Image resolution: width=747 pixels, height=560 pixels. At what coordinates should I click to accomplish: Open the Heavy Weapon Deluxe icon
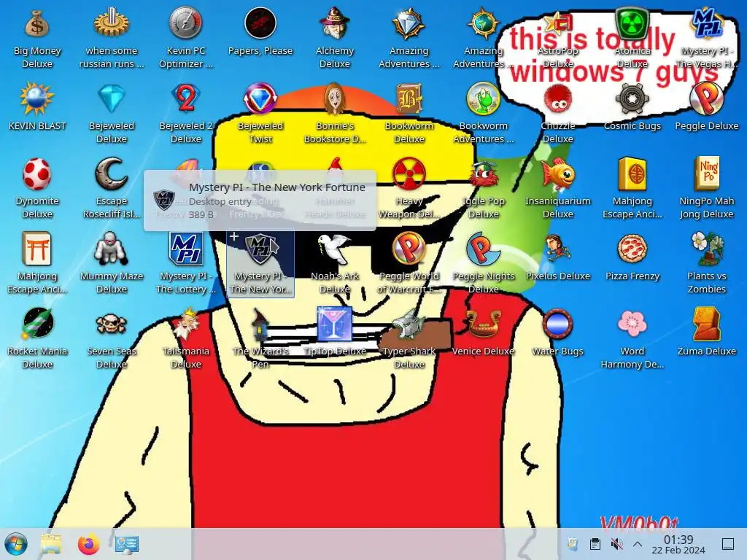[x=409, y=174]
